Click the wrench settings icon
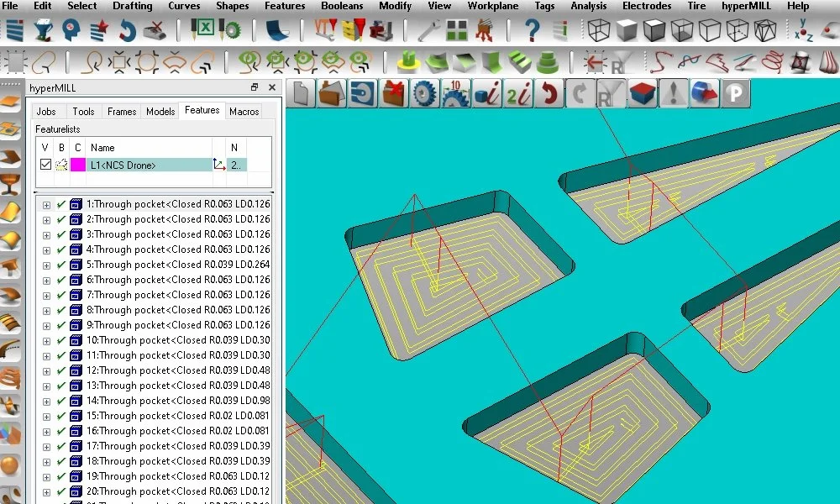840x504 pixels. click(428, 30)
